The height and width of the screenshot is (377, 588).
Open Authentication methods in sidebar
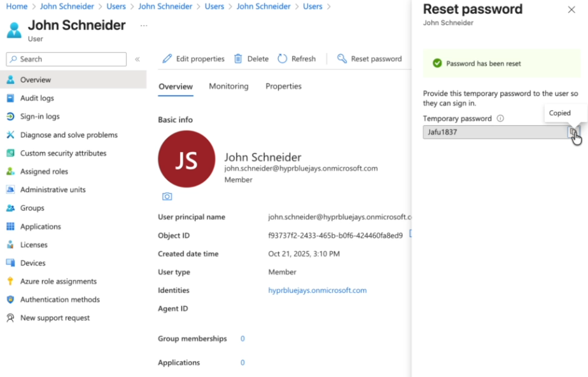tap(60, 299)
